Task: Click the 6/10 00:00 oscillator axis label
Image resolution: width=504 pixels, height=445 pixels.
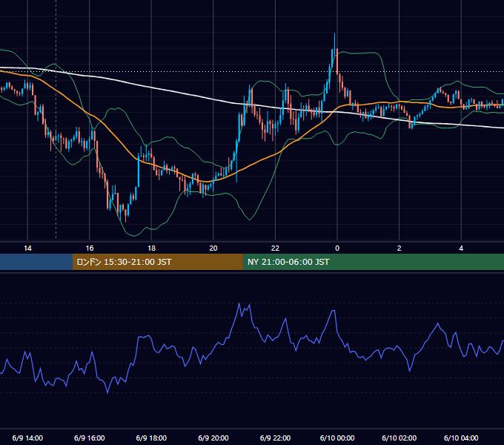Action: (337, 438)
